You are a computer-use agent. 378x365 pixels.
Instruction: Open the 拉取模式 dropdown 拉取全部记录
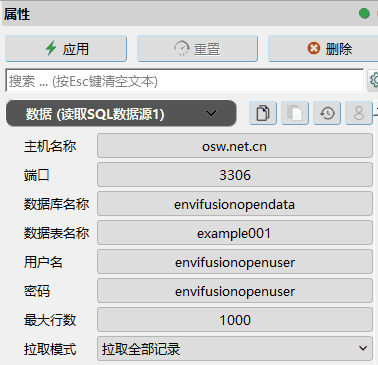point(235,349)
